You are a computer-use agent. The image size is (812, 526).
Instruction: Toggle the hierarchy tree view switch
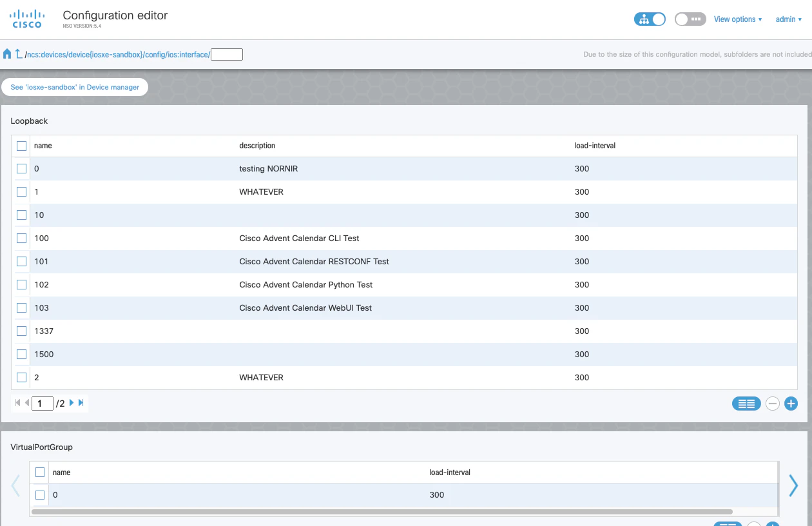point(650,19)
